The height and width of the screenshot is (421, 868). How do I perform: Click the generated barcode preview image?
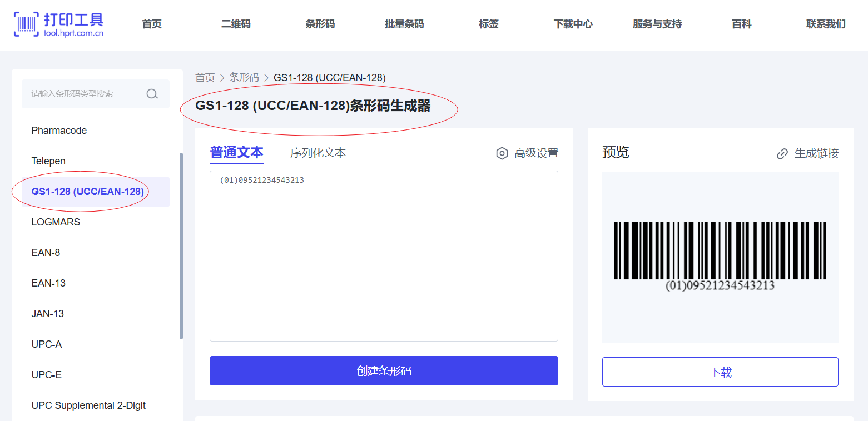coord(720,257)
